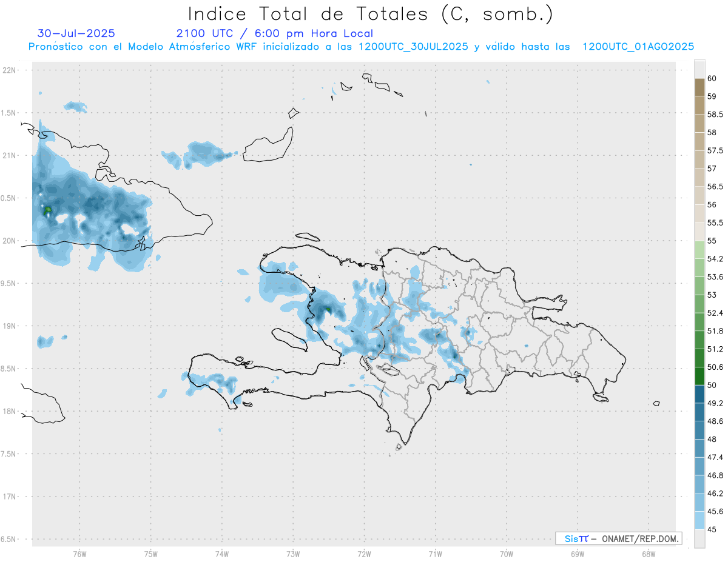728x562 pixels.
Task: Select the lightest blue colorbar band above 45
Action: point(699,520)
